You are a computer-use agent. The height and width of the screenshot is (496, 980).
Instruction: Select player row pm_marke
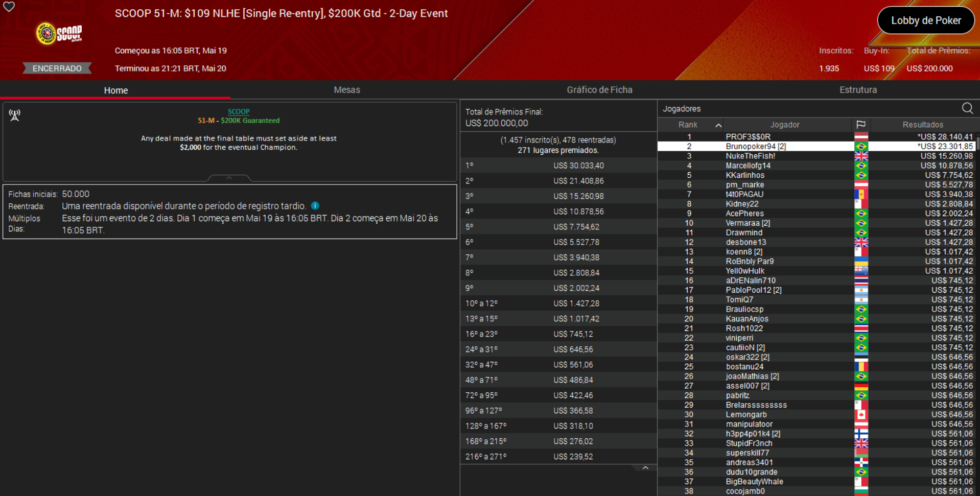coord(816,185)
